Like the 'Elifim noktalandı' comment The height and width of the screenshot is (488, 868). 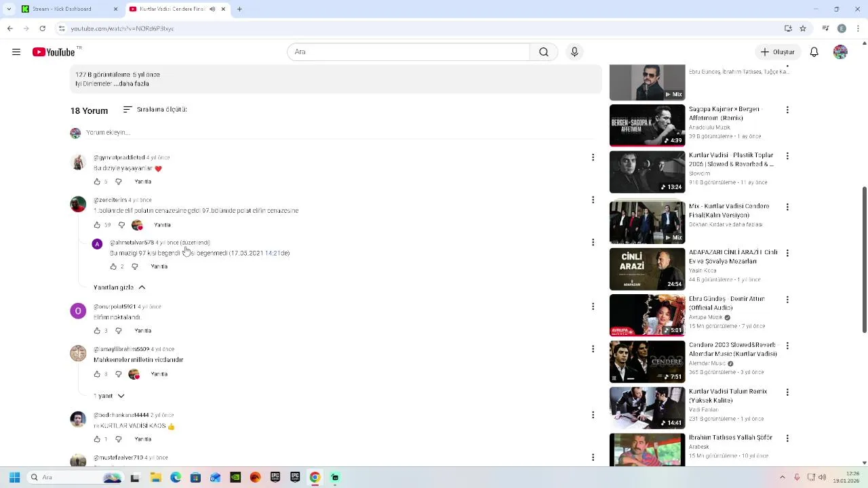coord(97,331)
